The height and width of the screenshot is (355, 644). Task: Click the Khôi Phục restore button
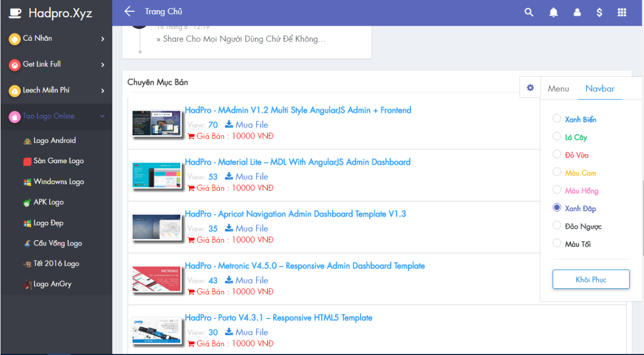tap(591, 280)
